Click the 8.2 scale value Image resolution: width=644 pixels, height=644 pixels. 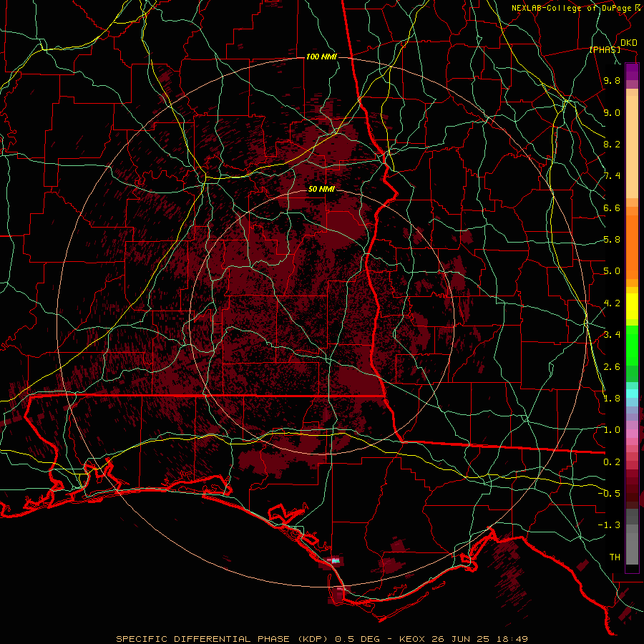point(612,144)
